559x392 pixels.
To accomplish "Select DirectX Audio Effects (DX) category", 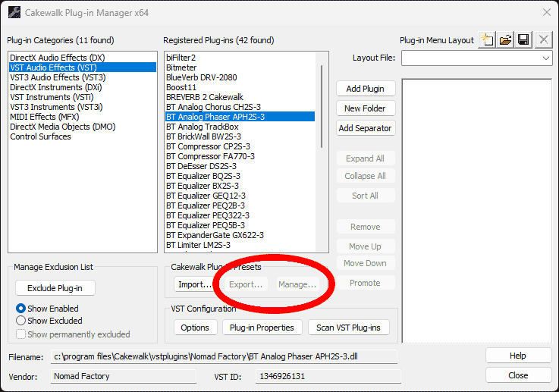I will coord(57,58).
